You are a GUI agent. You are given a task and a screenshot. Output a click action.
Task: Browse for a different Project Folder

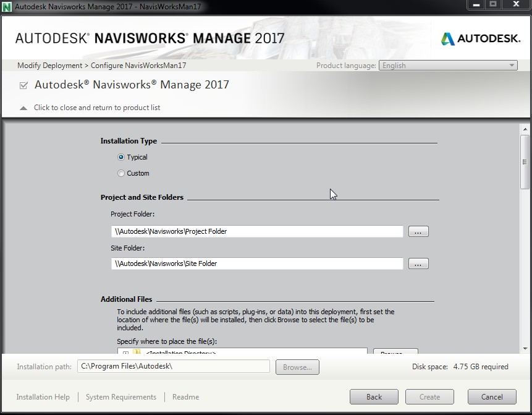[x=418, y=231]
